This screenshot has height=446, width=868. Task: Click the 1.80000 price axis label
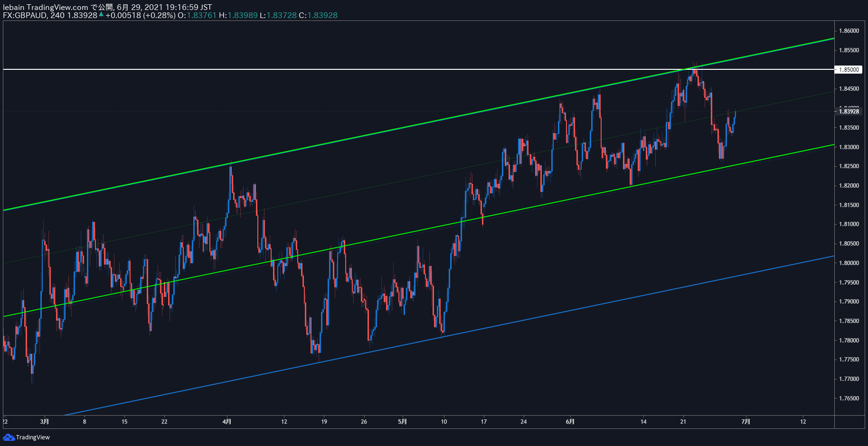tap(849, 263)
